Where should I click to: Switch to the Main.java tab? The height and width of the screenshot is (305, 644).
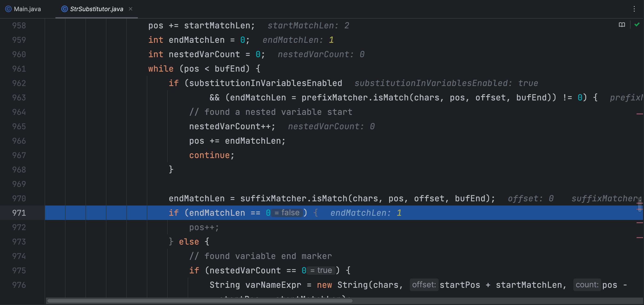tap(23, 9)
